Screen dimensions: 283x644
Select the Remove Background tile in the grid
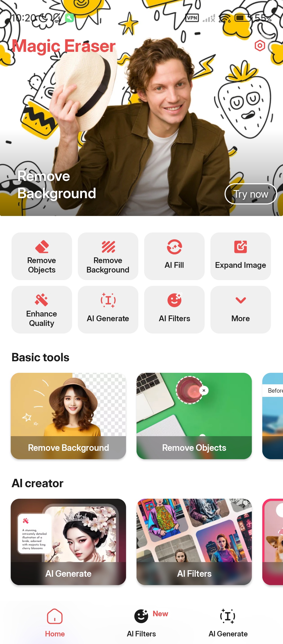pyautogui.click(x=108, y=256)
